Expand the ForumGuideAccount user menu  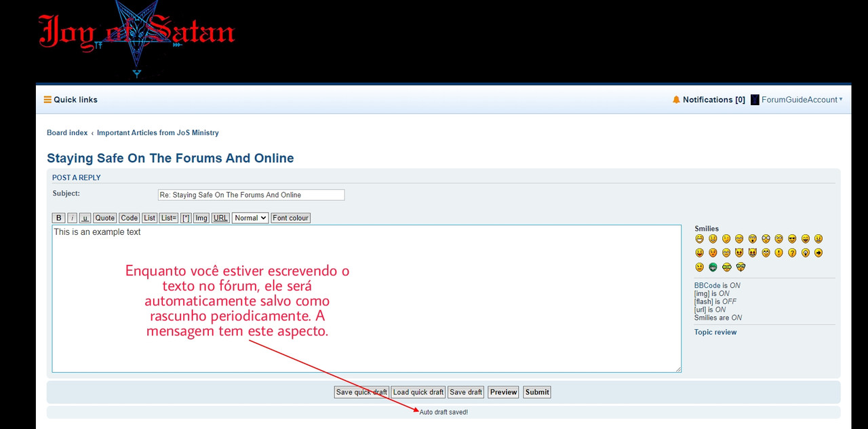(802, 100)
